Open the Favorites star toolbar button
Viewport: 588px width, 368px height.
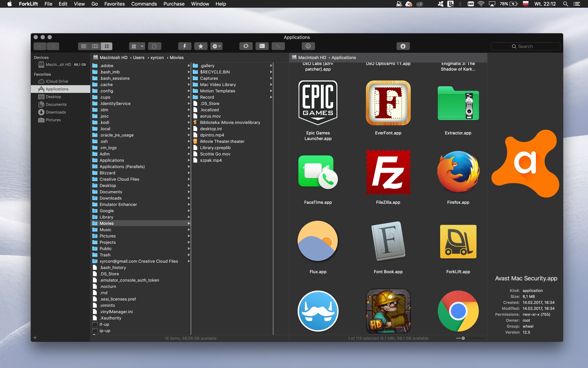click(201, 46)
